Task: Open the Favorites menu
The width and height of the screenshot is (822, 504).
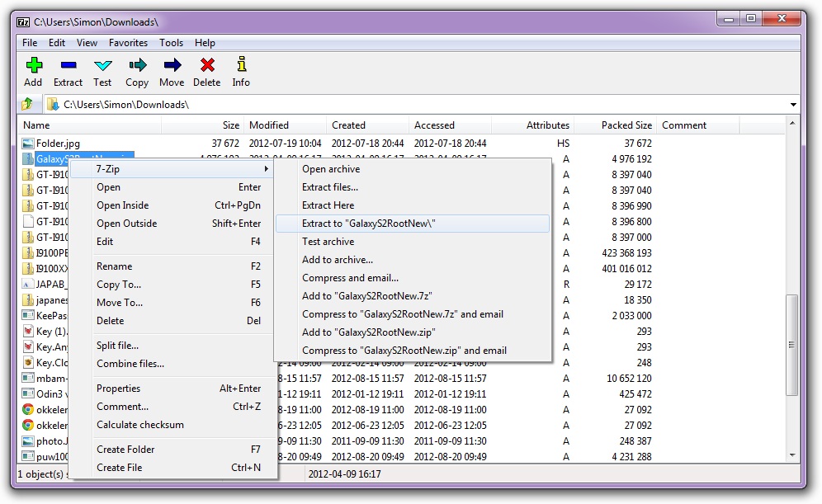Action: point(129,42)
